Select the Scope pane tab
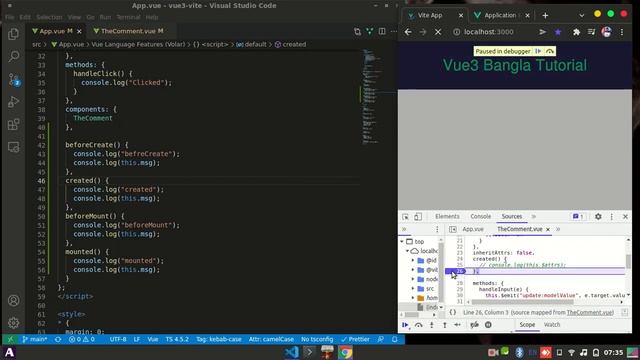The image size is (640, 360). coord(527,325)
